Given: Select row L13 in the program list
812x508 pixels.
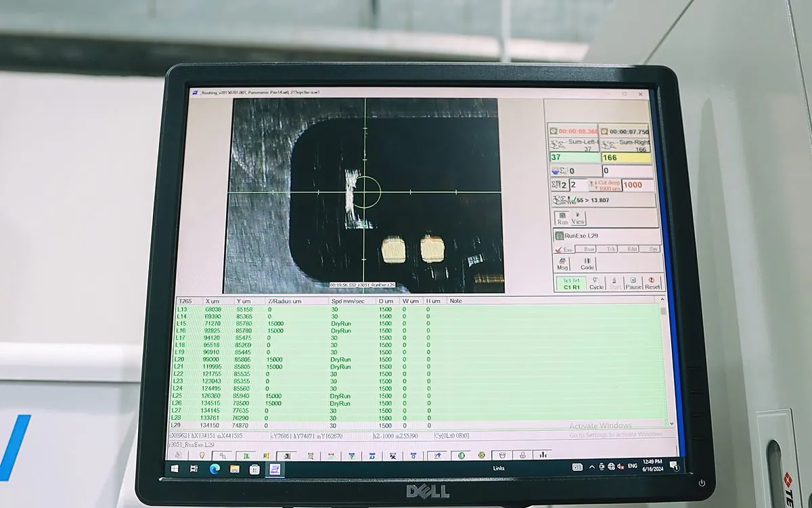Looking at the screenshot, I should pos(418,309).
